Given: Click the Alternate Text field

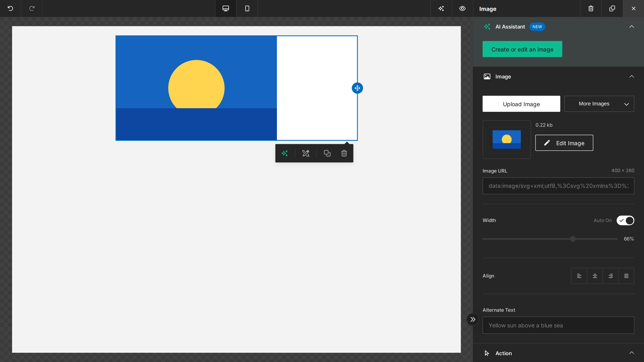Looking at the screenshot, I should point(558,325).
